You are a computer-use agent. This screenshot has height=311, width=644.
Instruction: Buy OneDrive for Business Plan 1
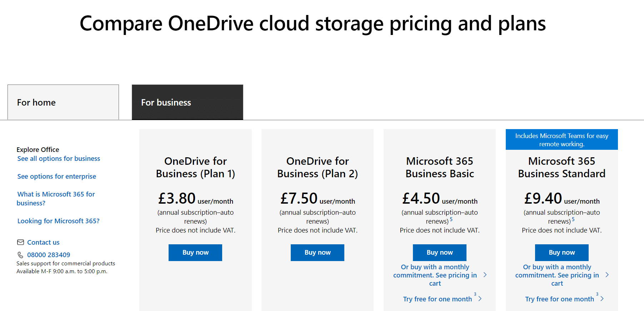point(195,253)
